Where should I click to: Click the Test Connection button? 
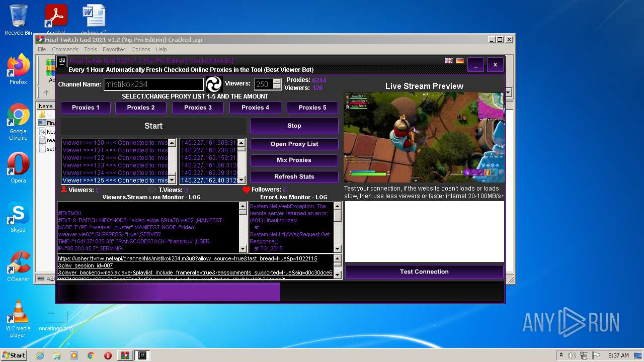tap(424, 271)
